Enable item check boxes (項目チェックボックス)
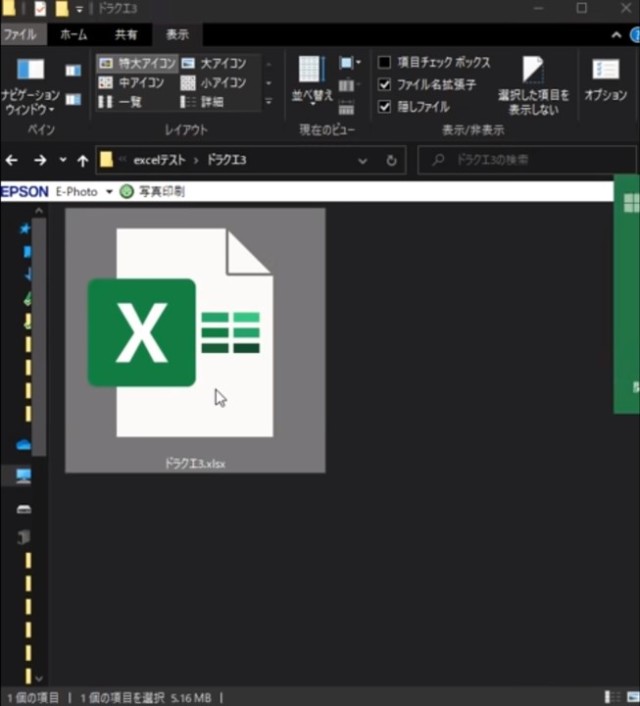Image resolution: width=640 pixels, height=706 pixels. tap(384, 62)
